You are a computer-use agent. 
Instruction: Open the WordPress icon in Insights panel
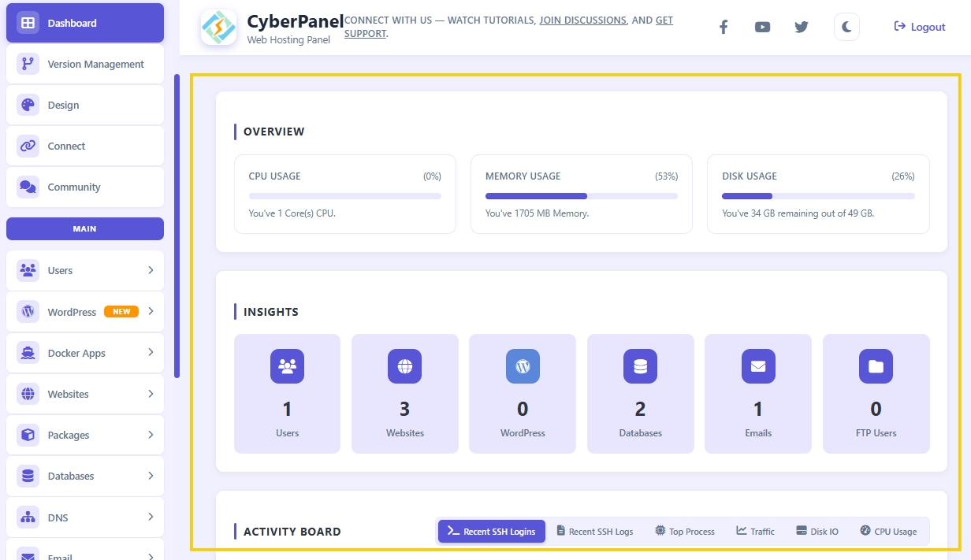(523, 365)
